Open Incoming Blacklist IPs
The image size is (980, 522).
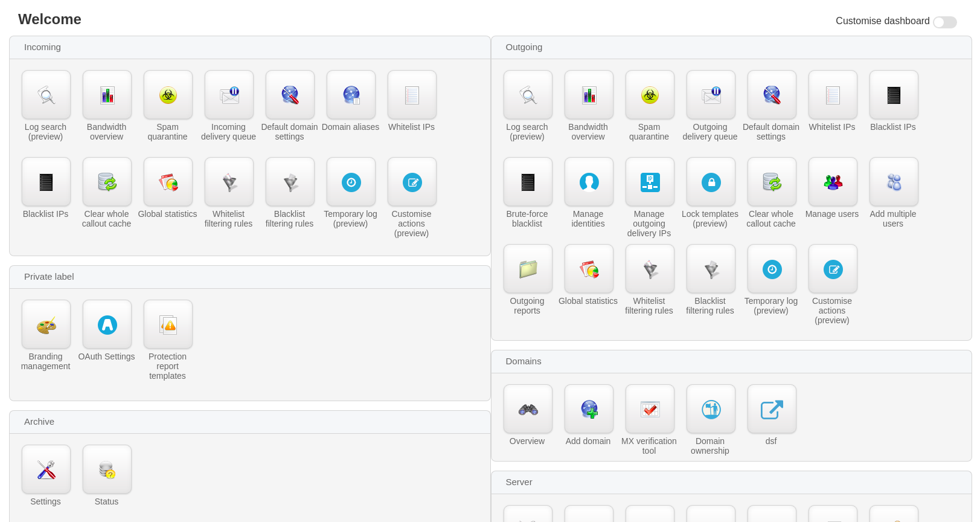(46, 182)
